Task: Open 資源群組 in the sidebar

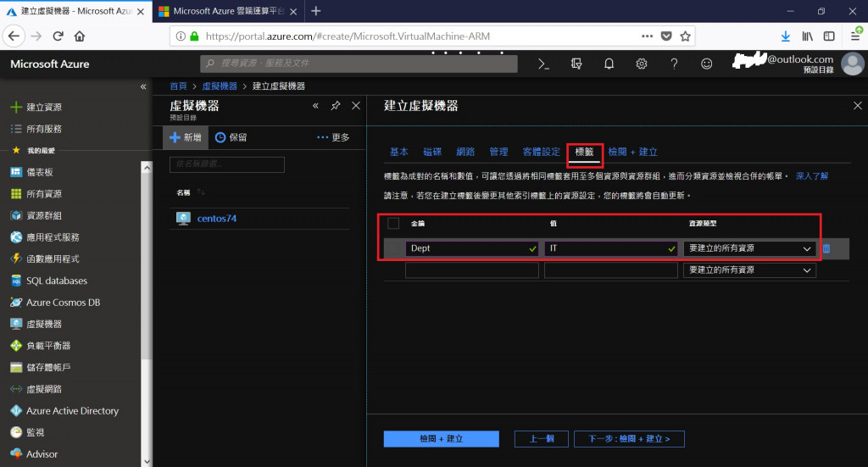Action: tap(36, 215)
